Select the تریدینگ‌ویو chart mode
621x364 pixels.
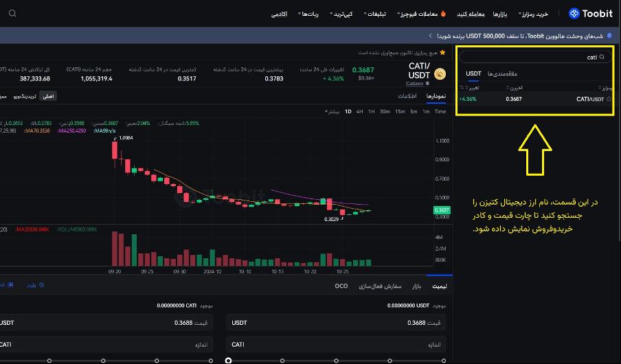25,96
